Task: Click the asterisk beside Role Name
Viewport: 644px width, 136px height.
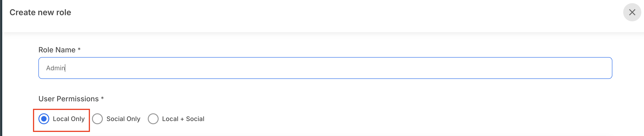Action: pyautogui.click(x=79, y=49)
